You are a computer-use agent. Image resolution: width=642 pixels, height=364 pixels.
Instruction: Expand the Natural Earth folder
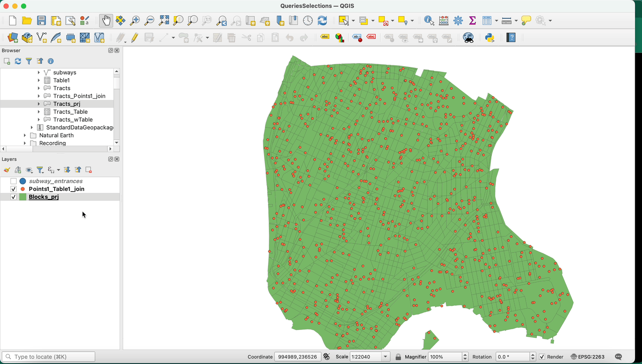(25, 135)
